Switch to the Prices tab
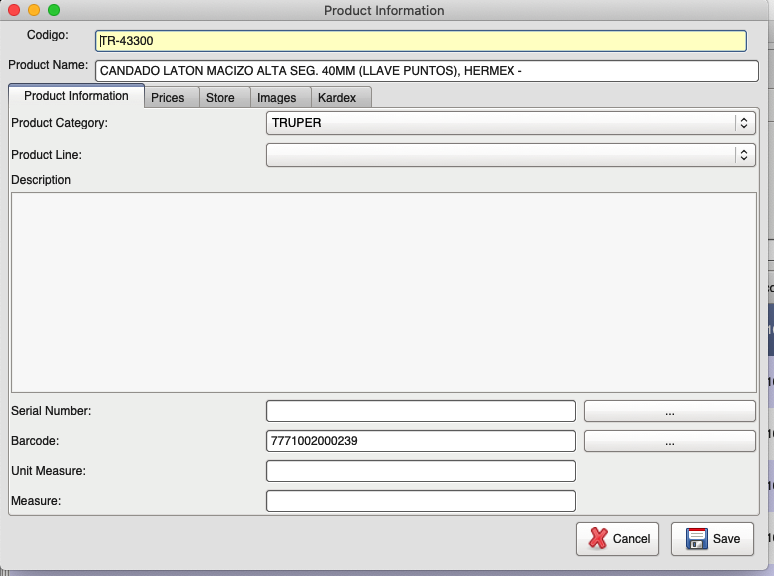Viewport: 774px width, 576px height. (x=168, y=98)
